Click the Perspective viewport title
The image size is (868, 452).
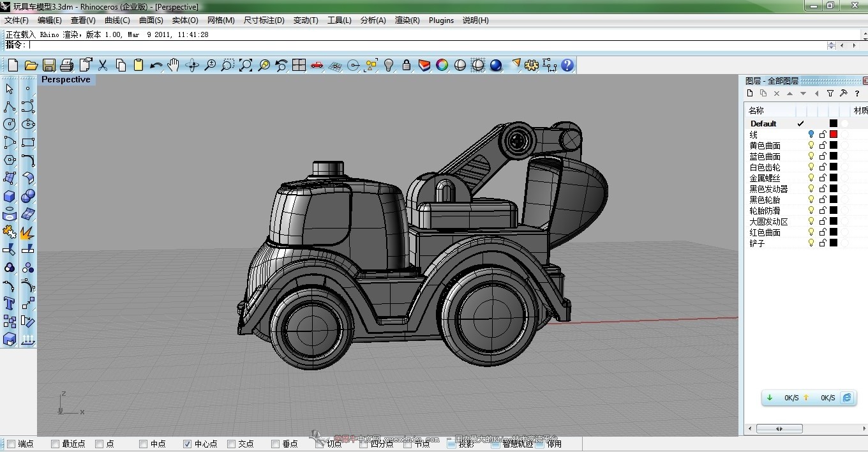[x=66, y=80]
